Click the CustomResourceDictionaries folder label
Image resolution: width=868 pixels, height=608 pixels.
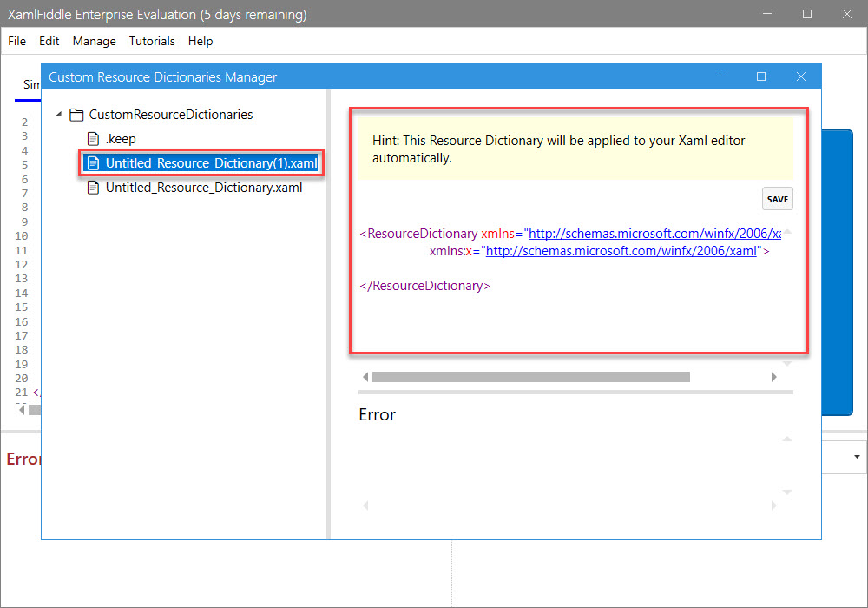170,115
